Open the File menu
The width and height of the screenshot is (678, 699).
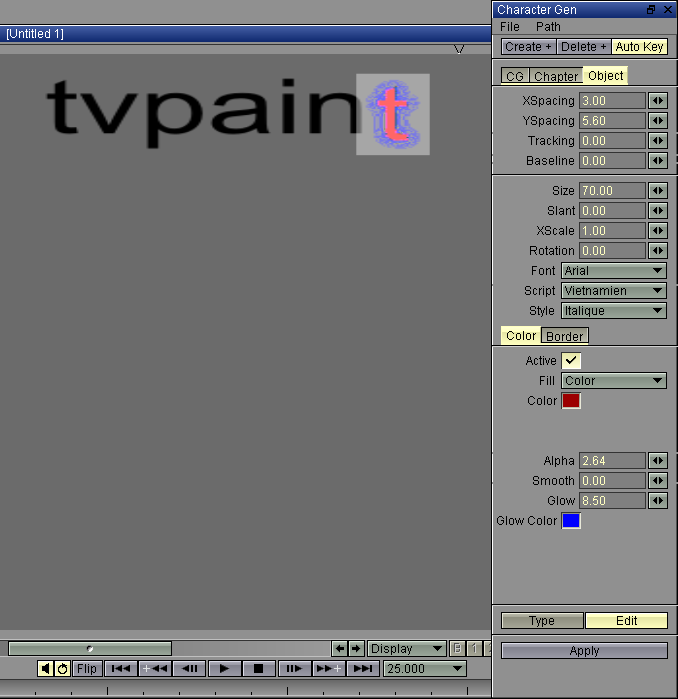click(510, 27)
